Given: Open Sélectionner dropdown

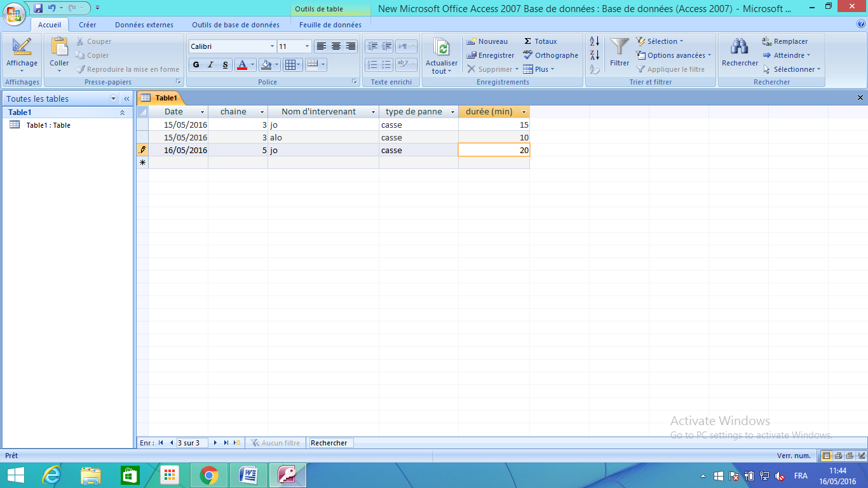Looking at the screenshot, I should point(792,69).
